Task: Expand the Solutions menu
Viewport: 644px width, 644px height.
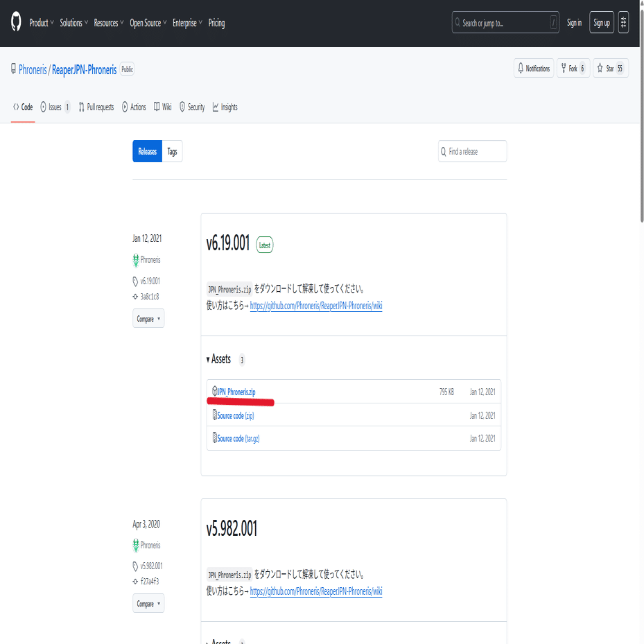Action: [74, 23]
